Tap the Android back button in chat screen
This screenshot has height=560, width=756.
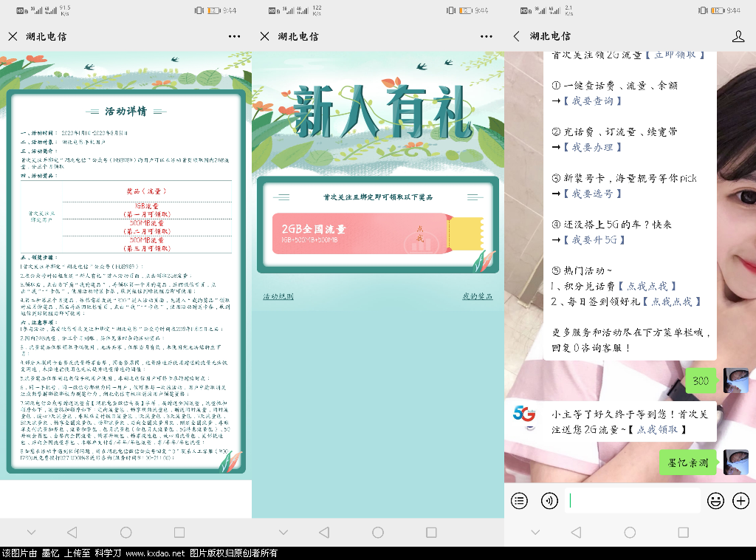576,532
